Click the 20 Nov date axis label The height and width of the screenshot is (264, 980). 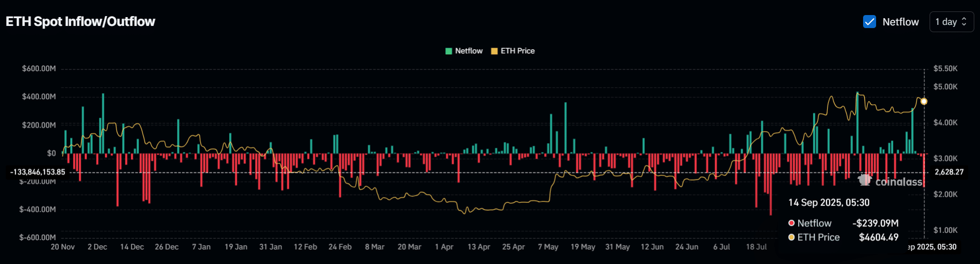[x=62, y=247]
